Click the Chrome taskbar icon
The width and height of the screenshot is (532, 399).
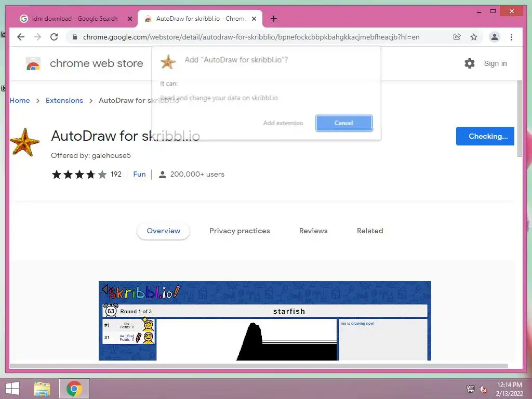click(x=74, y=389)
